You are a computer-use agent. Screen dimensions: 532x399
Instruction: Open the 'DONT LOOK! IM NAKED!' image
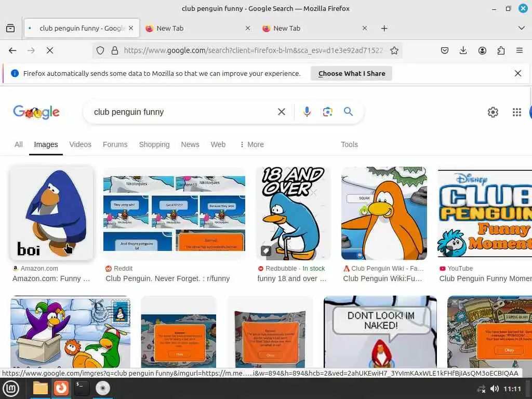click(x=380, y=331)
